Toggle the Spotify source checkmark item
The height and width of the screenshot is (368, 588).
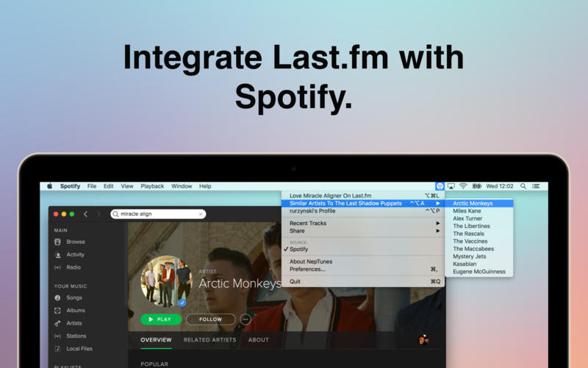pyautogui.click(x=363, y=250)
